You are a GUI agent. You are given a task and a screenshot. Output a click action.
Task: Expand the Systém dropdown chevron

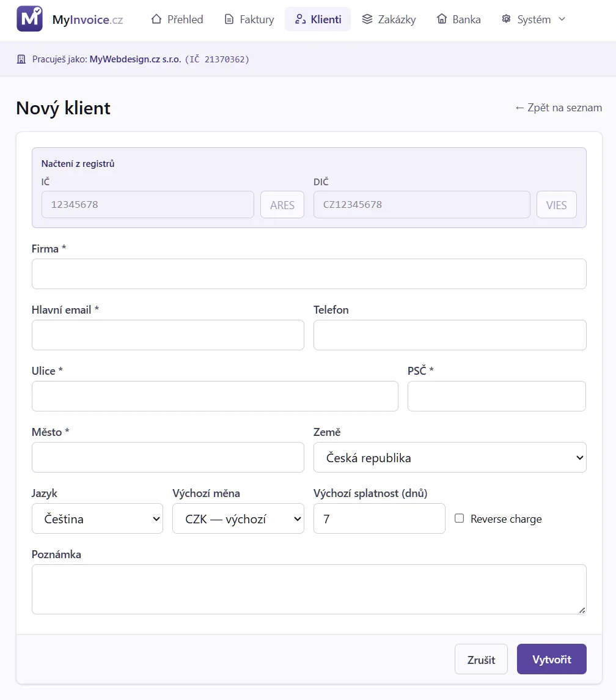tap(562, 19)
